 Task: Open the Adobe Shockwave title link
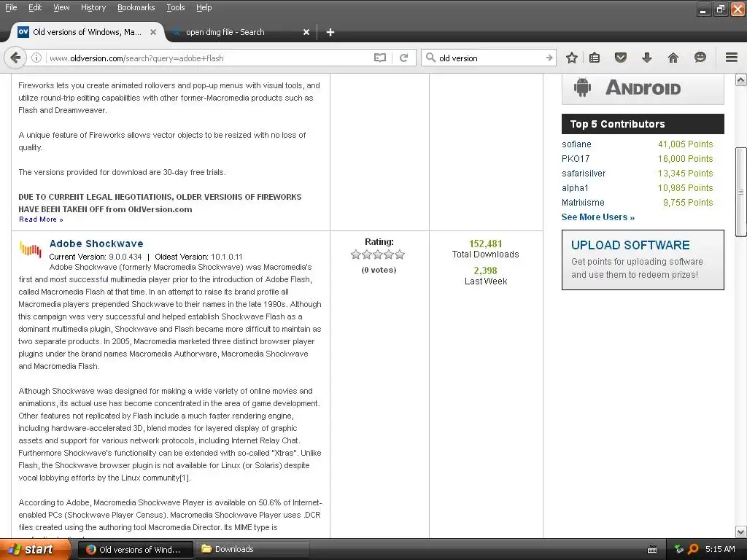pos(96,244)
